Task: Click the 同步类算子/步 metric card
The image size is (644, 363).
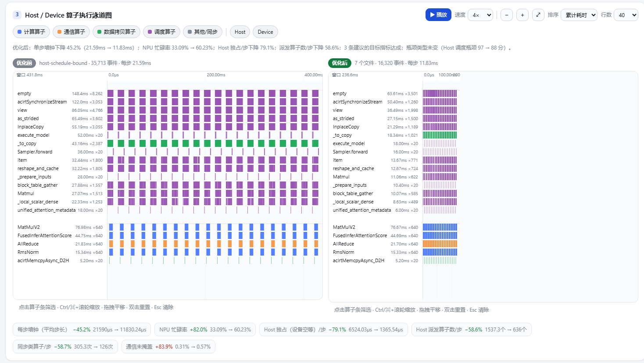Action: pos(66,347)
